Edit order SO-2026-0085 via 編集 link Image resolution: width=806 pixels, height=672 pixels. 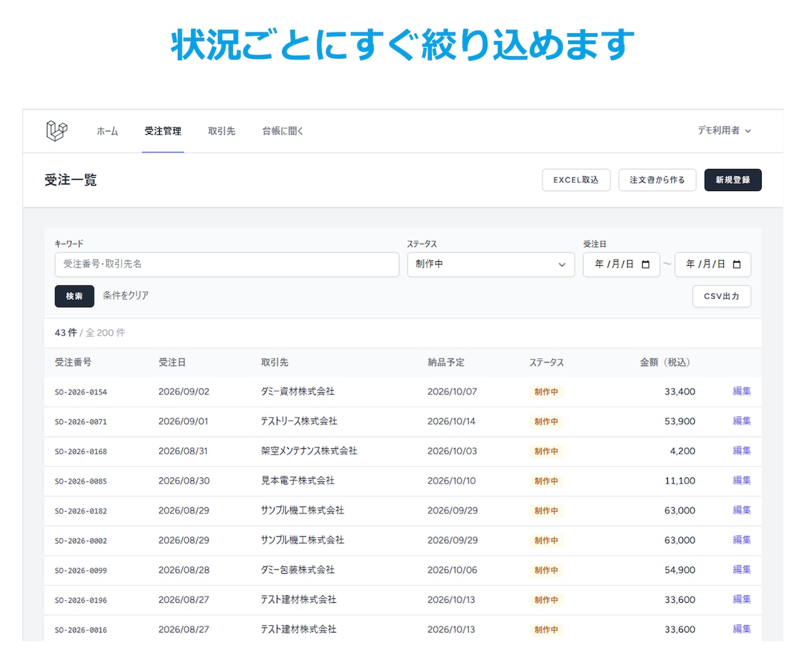tap(742, 480)
